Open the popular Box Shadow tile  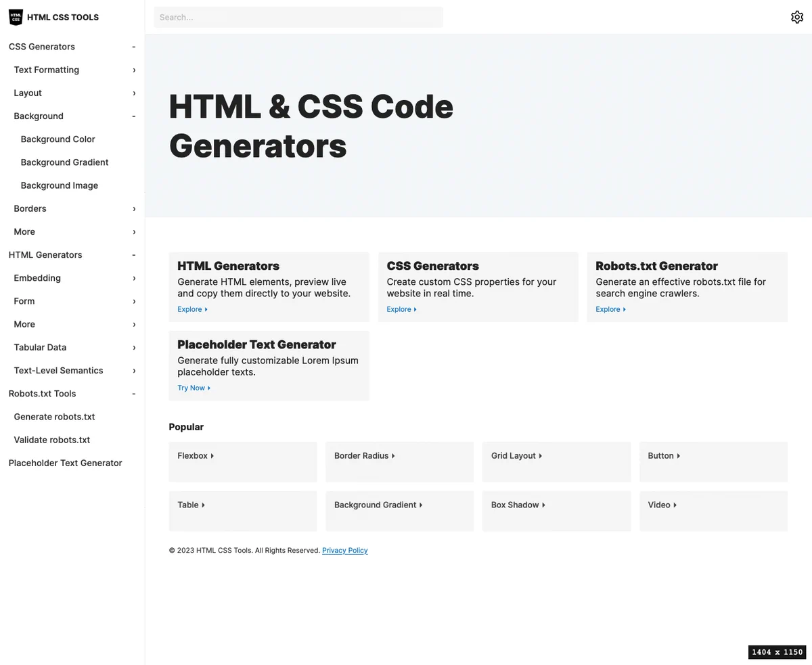click(x=556, y=511)
